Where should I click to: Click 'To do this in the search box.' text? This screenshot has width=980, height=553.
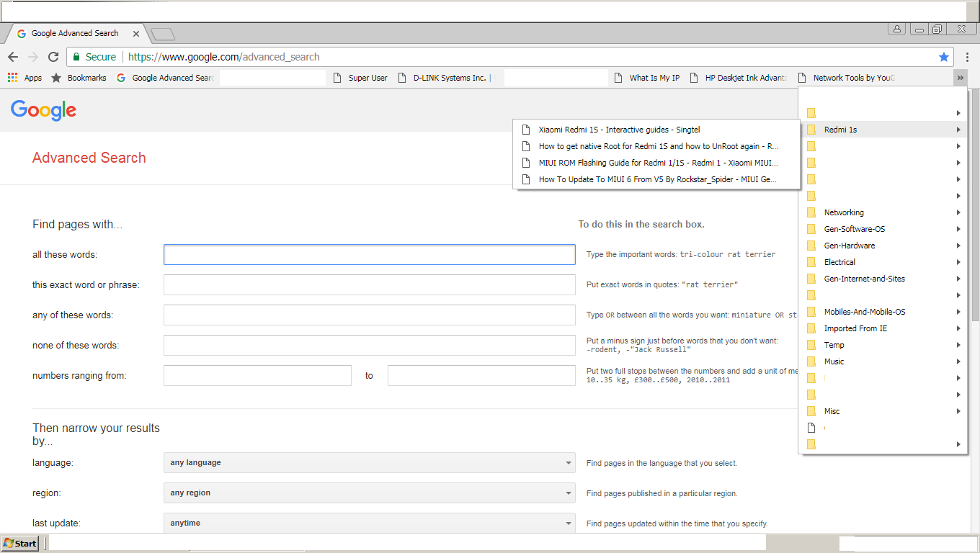click(x=641, y=225)
